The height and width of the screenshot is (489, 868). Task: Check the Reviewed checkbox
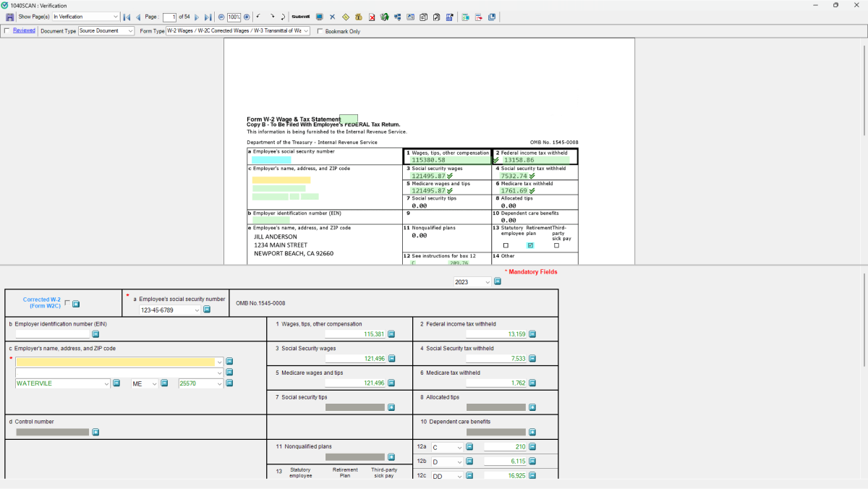(7, 31)
